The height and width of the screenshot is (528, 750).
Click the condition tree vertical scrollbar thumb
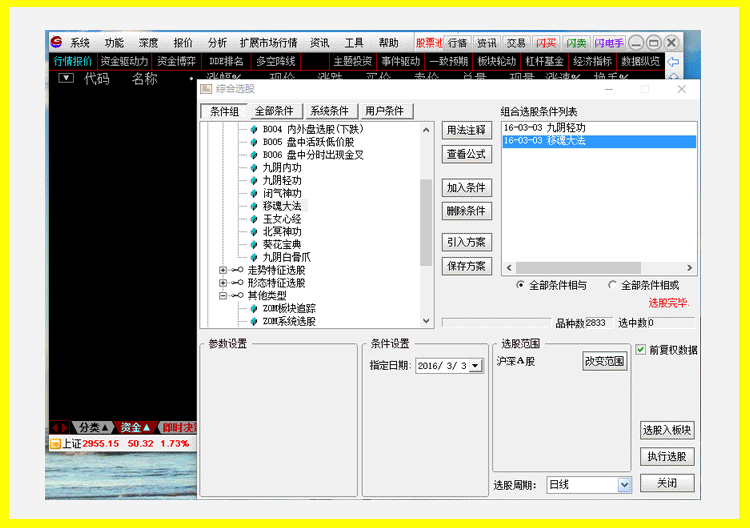coord(426,222)
